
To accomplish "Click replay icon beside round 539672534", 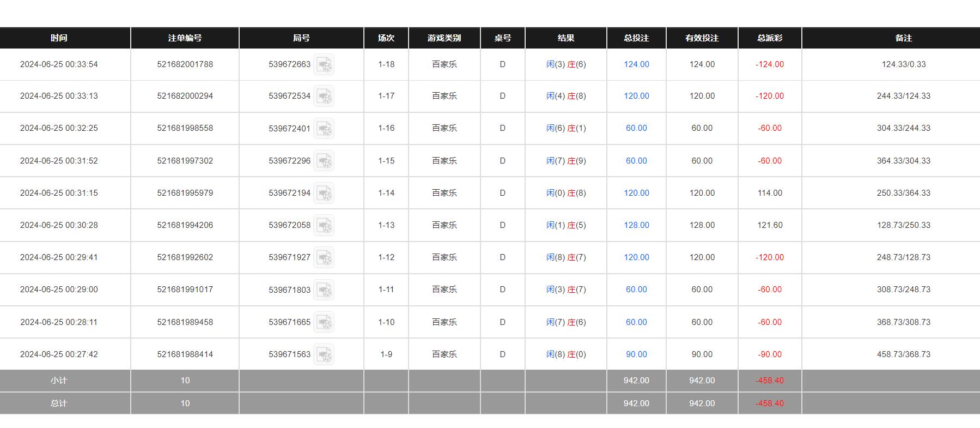I will pyautogui.click(x=324, y=97).
